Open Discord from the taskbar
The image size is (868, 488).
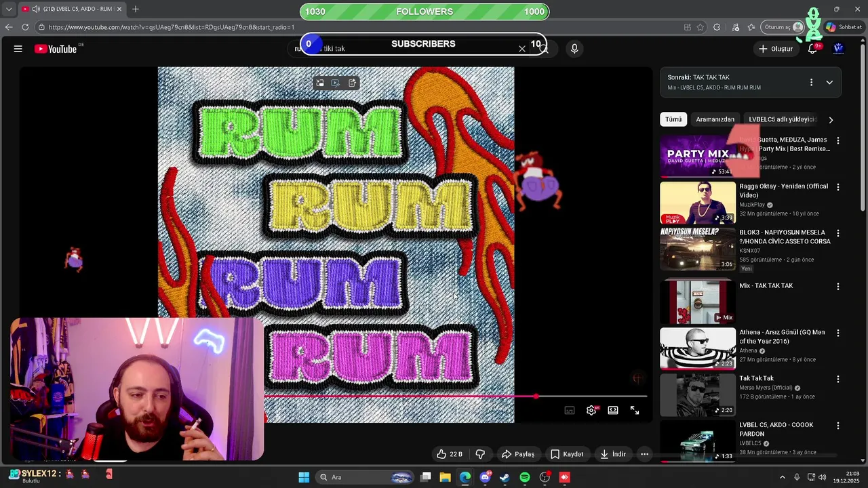(485, 477)
